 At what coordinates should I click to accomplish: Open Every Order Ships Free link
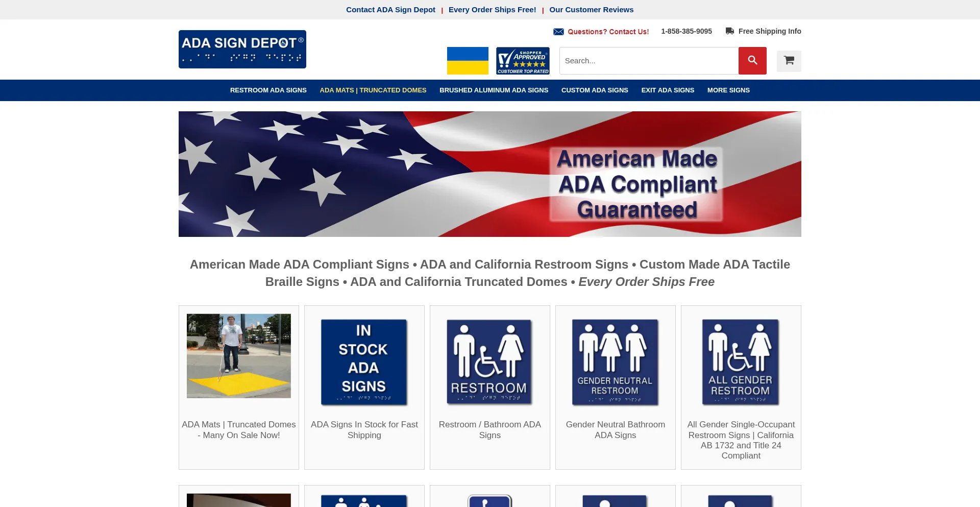coord(492,10)
